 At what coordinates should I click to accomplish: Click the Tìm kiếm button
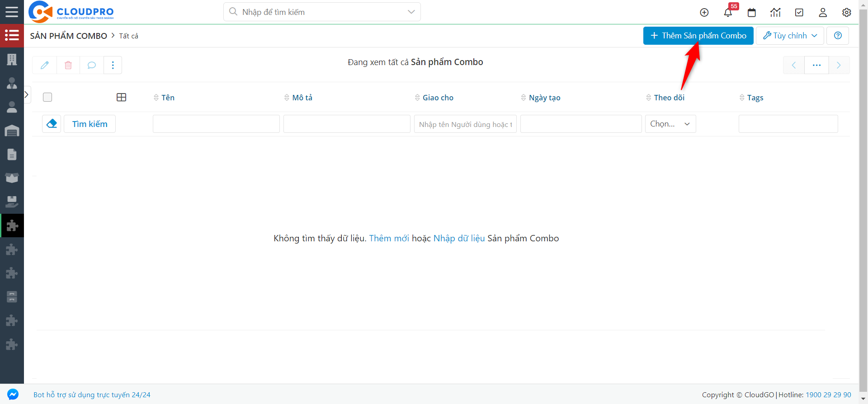(90, 124)
